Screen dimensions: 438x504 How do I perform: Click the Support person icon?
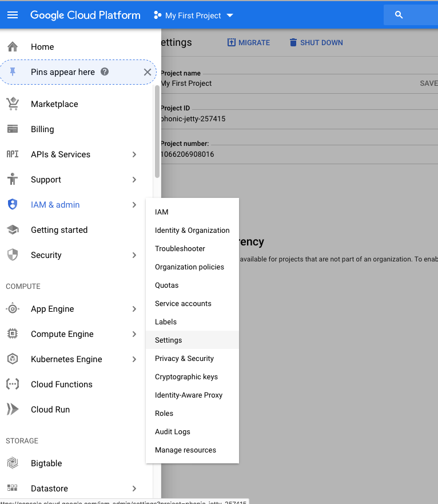(13, 179)
